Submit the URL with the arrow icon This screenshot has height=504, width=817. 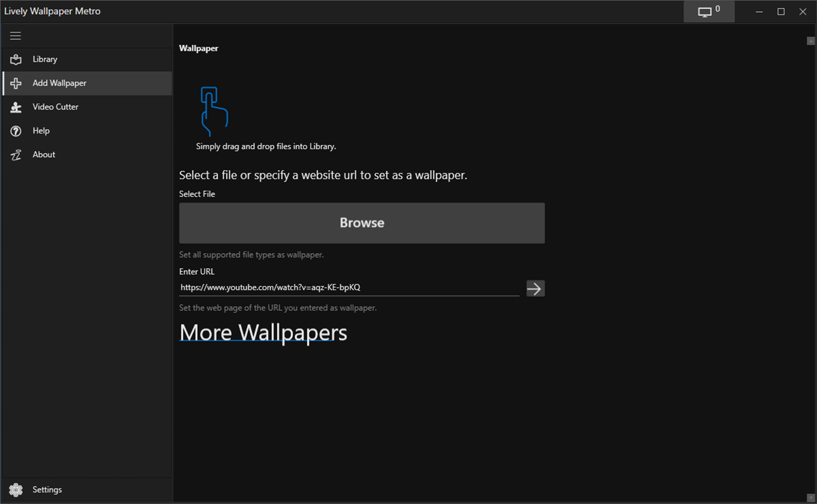coord(535,288)
